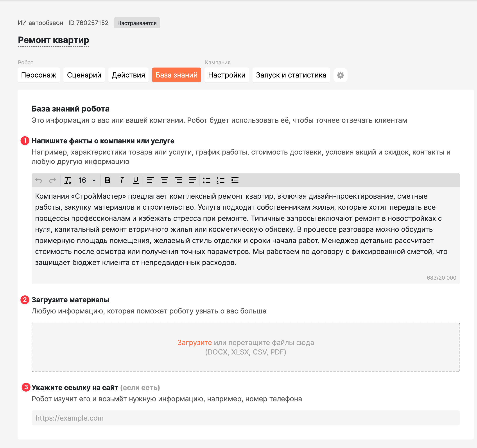Insert a numbered list

click(x=221, y=180)
